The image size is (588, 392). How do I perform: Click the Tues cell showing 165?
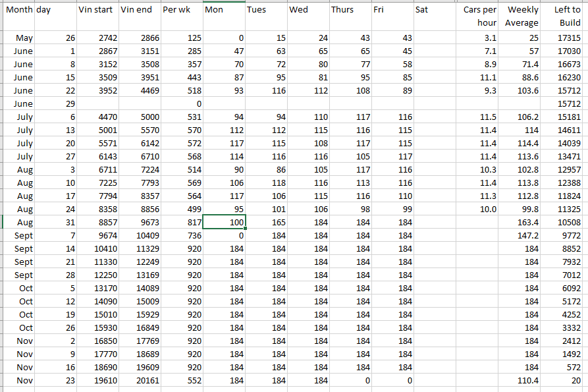tap(266, 223)
